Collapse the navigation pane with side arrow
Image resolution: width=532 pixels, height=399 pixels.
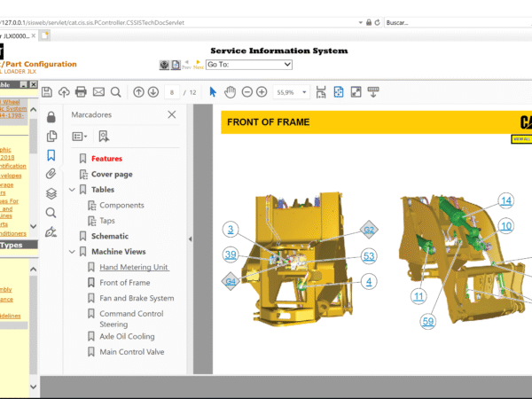point(190,239)
